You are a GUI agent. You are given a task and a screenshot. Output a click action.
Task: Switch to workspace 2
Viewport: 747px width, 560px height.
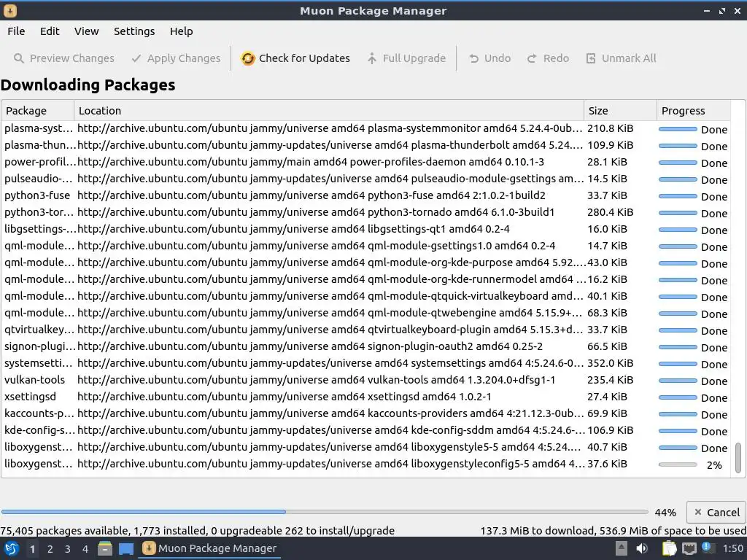click(50, 549)
